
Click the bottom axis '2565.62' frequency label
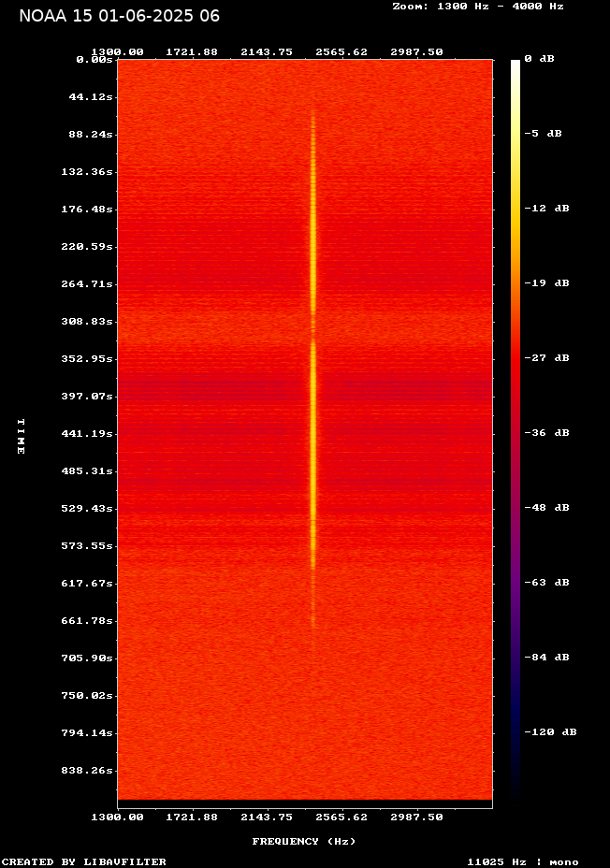tap(341, 817)
